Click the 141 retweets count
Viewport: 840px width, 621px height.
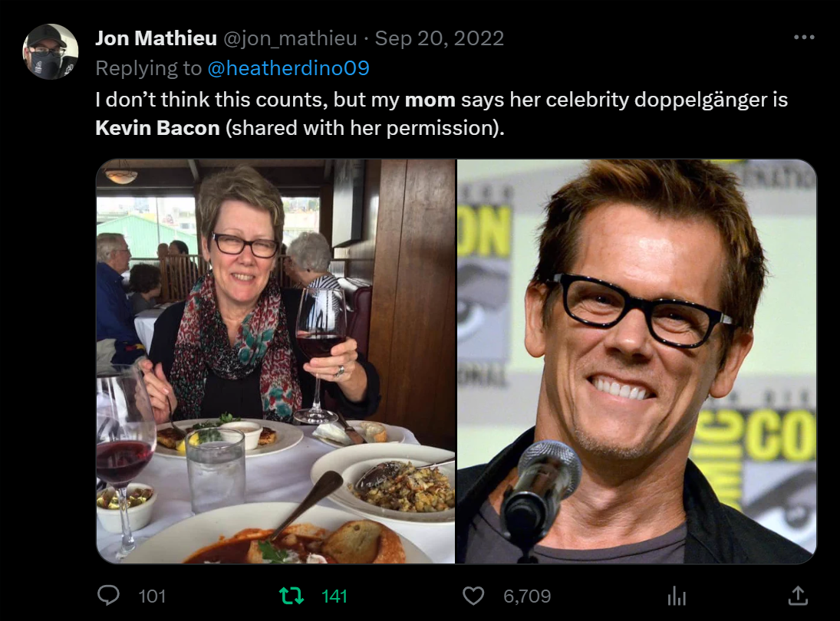(334, 596)
